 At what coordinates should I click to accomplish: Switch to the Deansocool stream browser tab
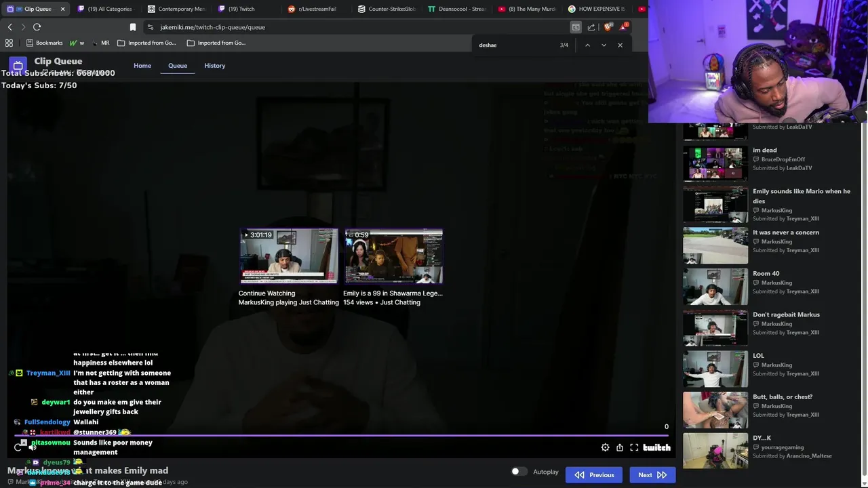click(457, 9)
